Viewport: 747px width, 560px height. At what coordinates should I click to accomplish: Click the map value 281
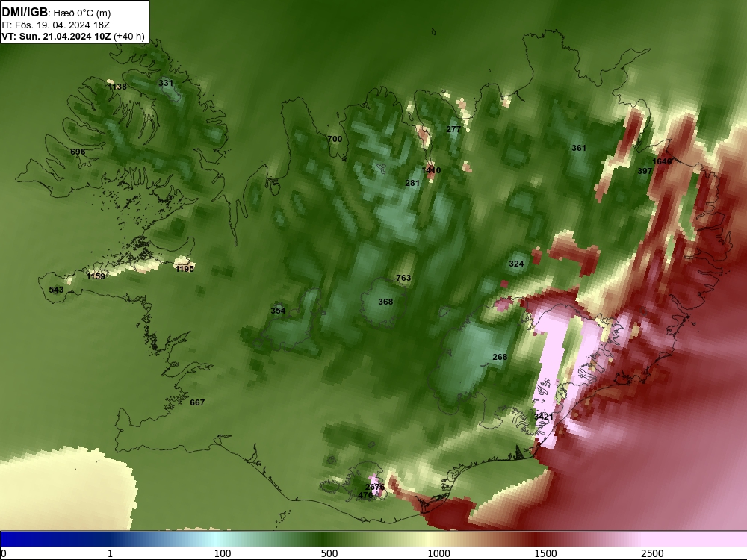pos(412,184)
